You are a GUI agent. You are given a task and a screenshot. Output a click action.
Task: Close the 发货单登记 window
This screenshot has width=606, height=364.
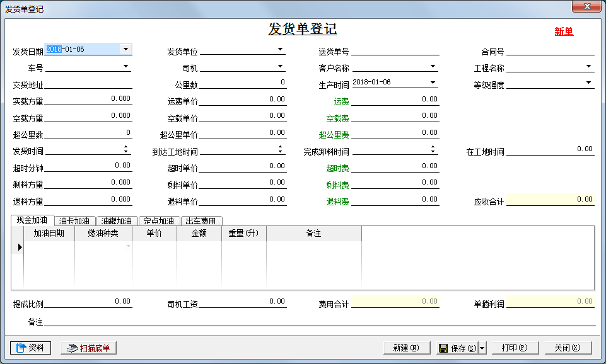click(586, 6)
